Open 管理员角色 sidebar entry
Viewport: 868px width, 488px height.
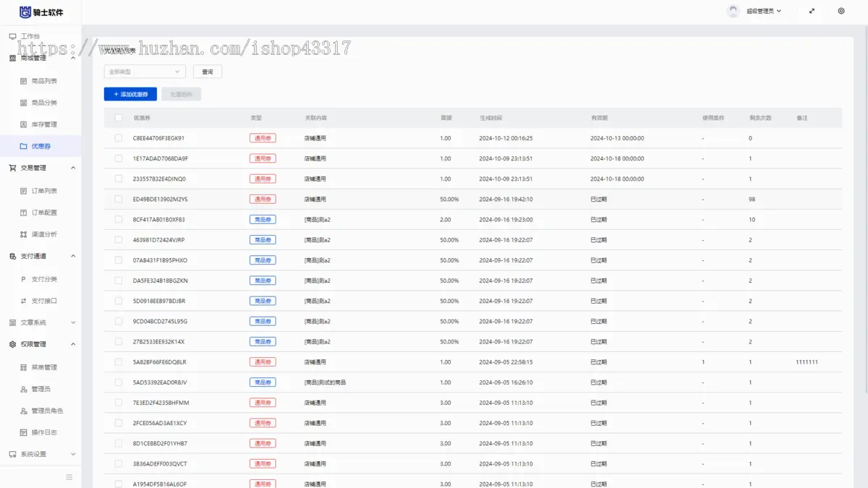[46, 411]
